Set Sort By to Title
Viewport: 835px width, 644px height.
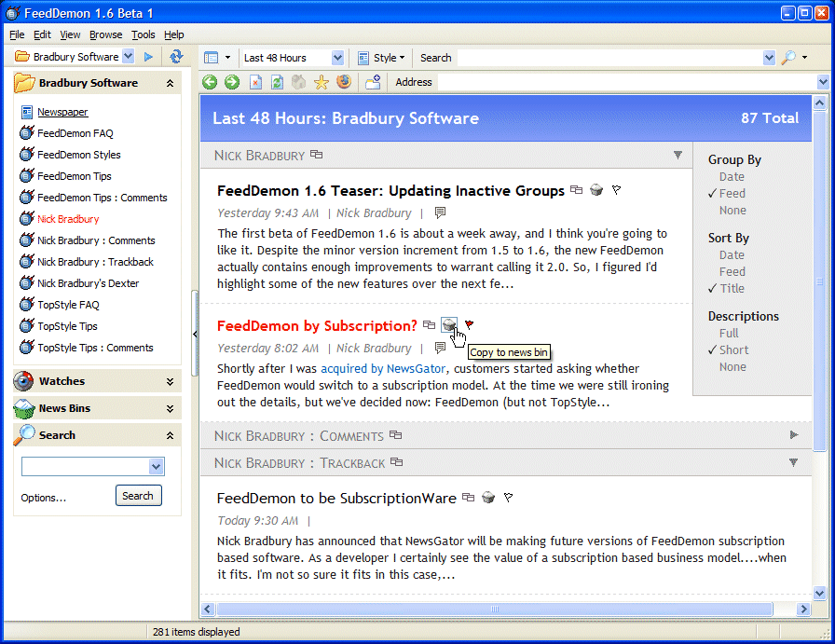pos(732,288)
